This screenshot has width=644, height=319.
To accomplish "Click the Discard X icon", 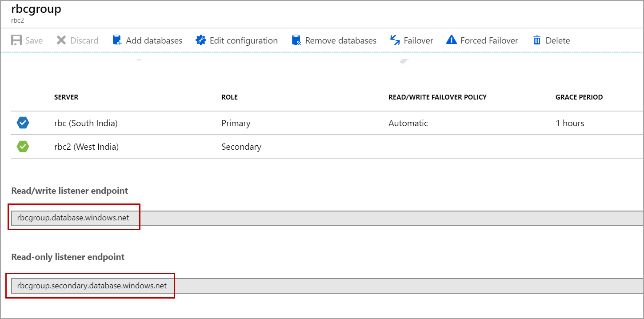I will [x=61, y=40].
